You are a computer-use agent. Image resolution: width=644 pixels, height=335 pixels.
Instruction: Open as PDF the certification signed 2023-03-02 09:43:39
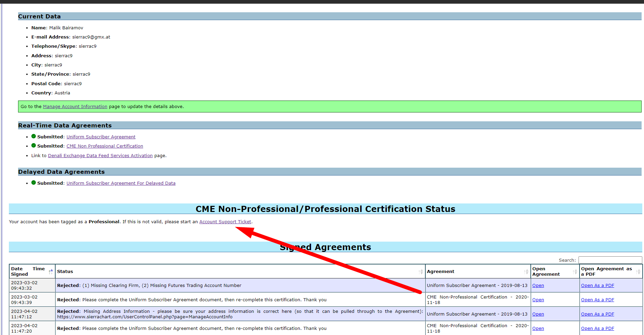tap(598, 300)
